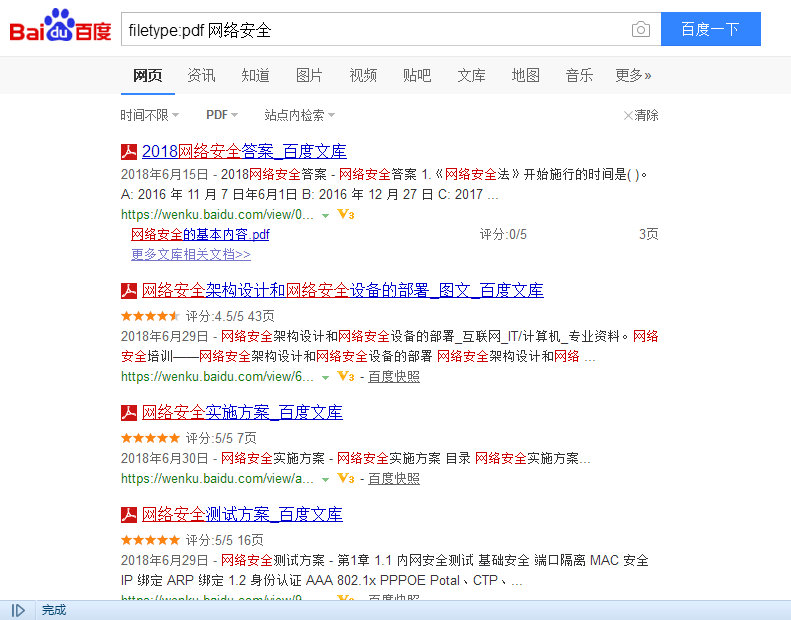
Task: Click PDF icon beside 网络安全架构设计 result
Action: coord(129,291)
